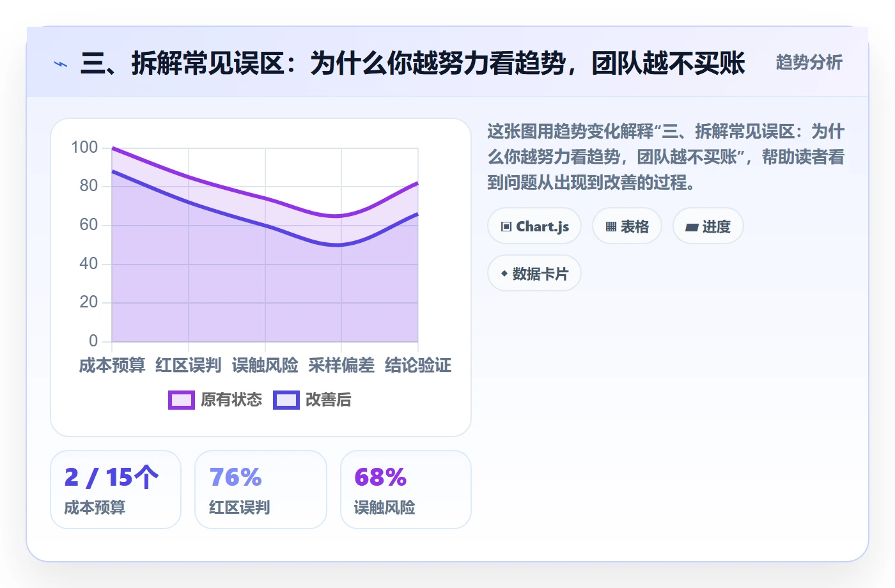Click the diamond icon in the 数据卡片 chip
The height and width of the screenshot is (588, 895).
tap(504, 274)
